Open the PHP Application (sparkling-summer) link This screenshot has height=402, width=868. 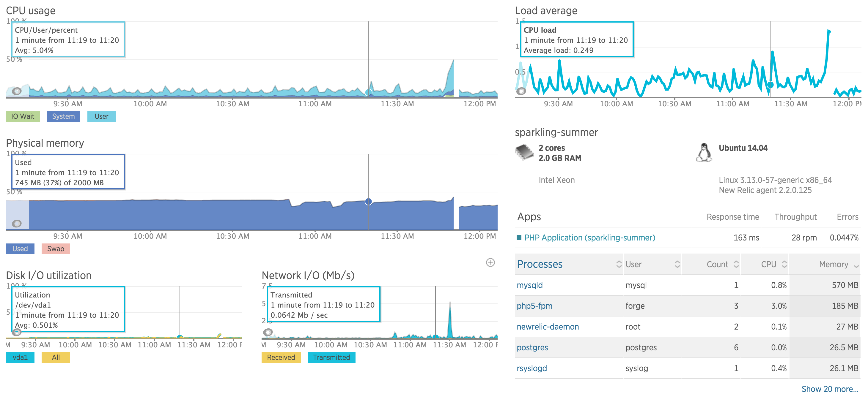[x=590, y=238]
